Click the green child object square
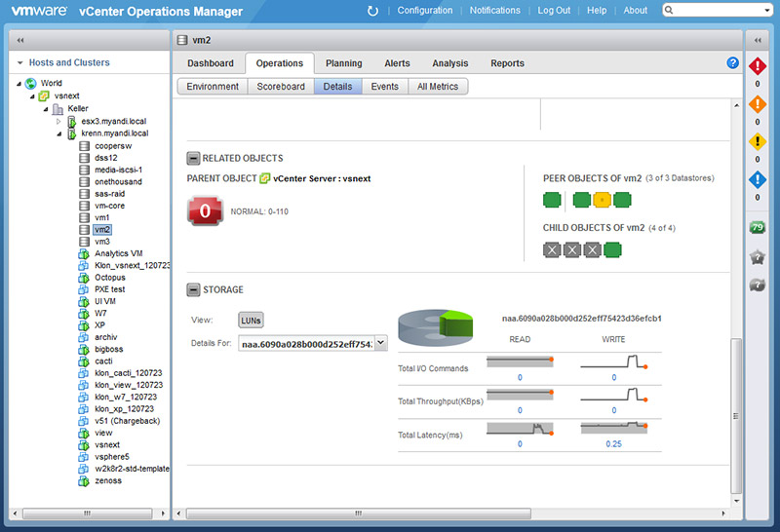The height and width of the screenshot is (532, 780). [x=612, y=250]
